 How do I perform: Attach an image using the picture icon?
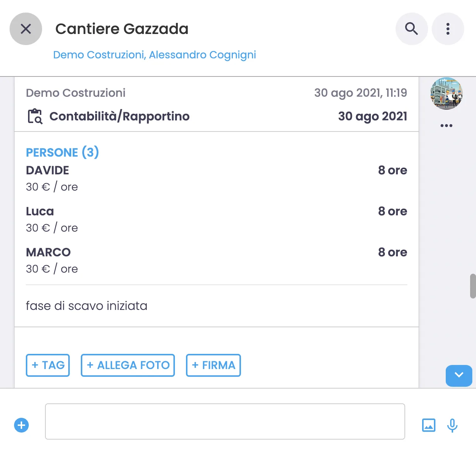(428, 425)
